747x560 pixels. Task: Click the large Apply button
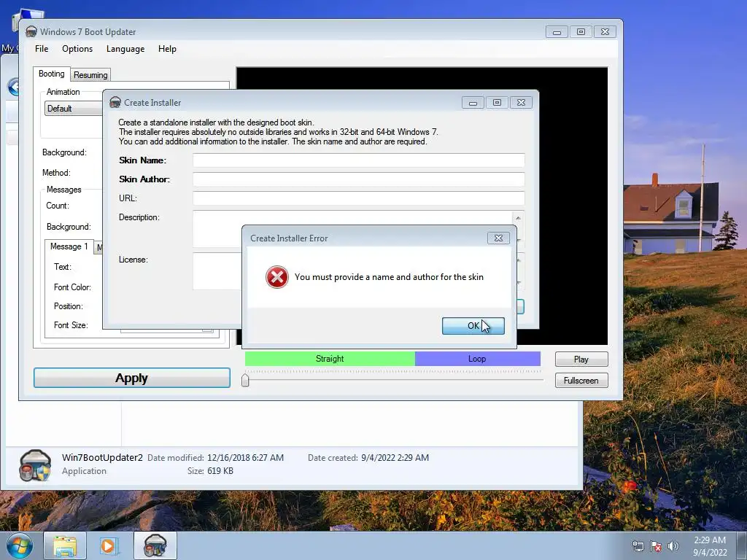coord(132,378)
